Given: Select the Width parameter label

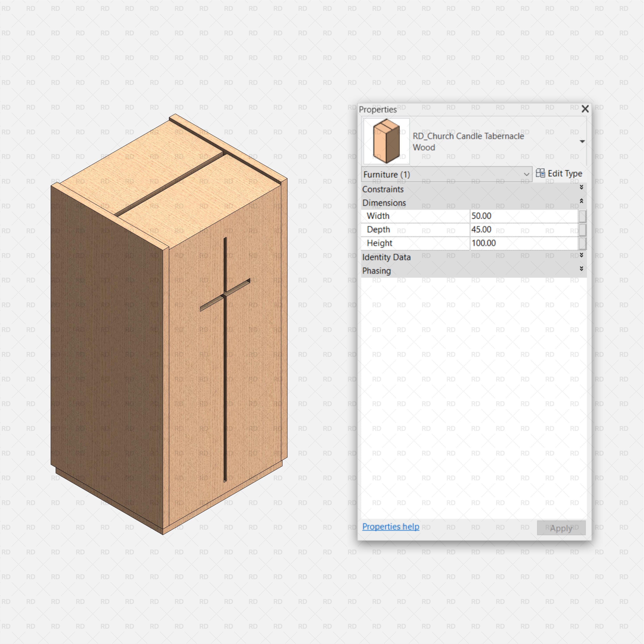Looking at the screenshot, I should pyautogui.click(x=378, y=216).
